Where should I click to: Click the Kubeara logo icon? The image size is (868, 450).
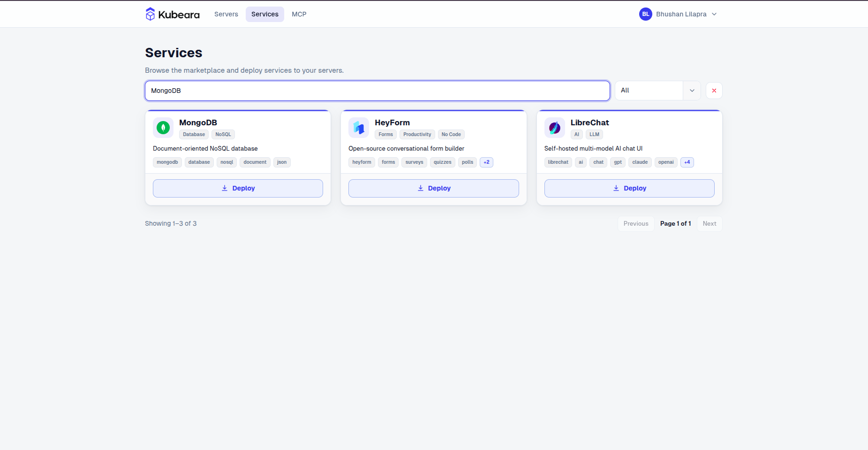(x=150, y=14)
